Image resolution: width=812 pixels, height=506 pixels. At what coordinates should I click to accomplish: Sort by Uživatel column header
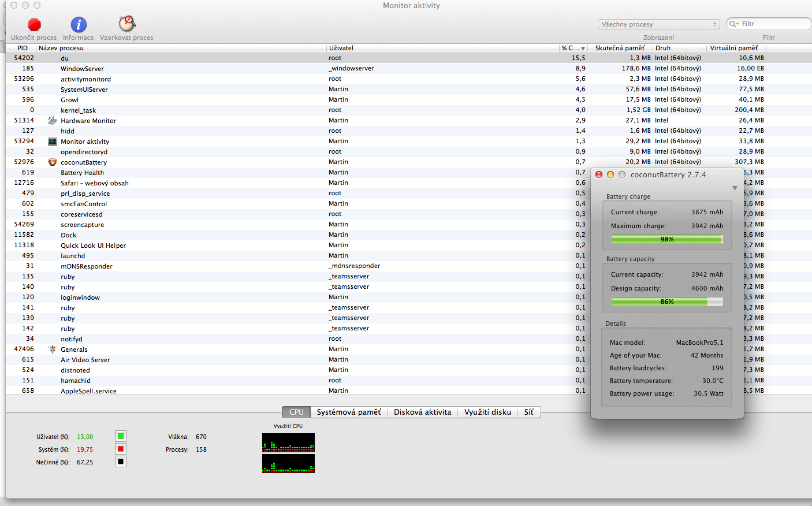[x=443, y=48]
